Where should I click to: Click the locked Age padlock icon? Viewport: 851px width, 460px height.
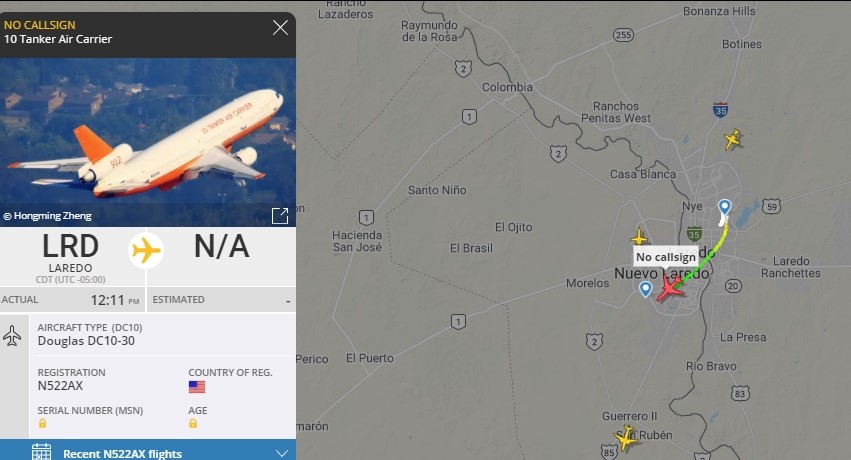[193, 424]
